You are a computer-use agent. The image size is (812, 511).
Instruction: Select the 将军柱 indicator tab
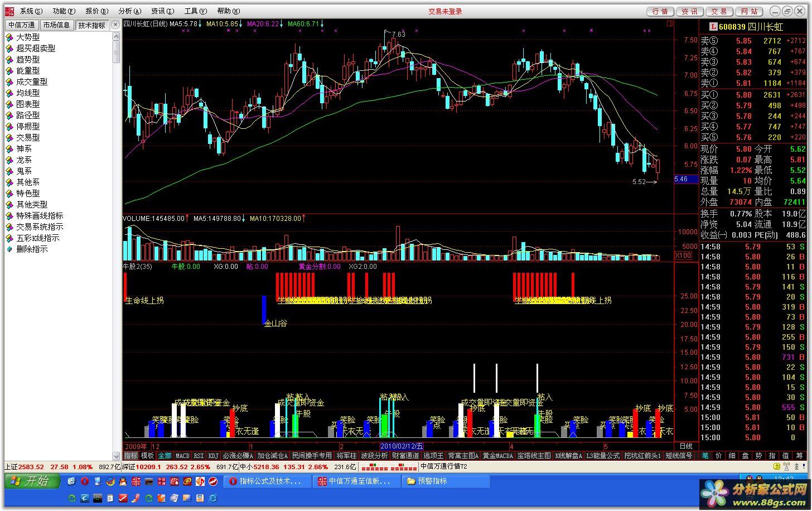(346, 456)
